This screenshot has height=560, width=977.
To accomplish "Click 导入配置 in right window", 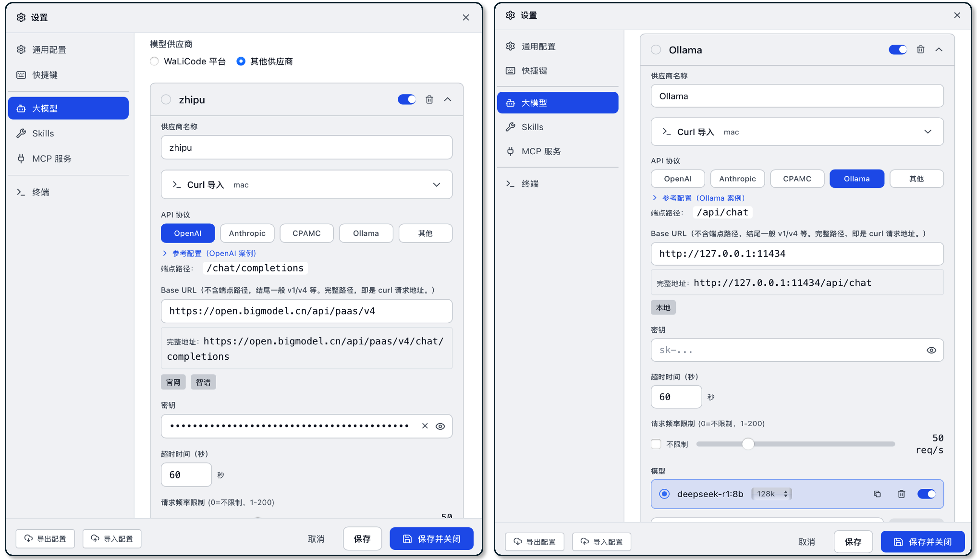I will pyautogui.click(x=601, y=542).
